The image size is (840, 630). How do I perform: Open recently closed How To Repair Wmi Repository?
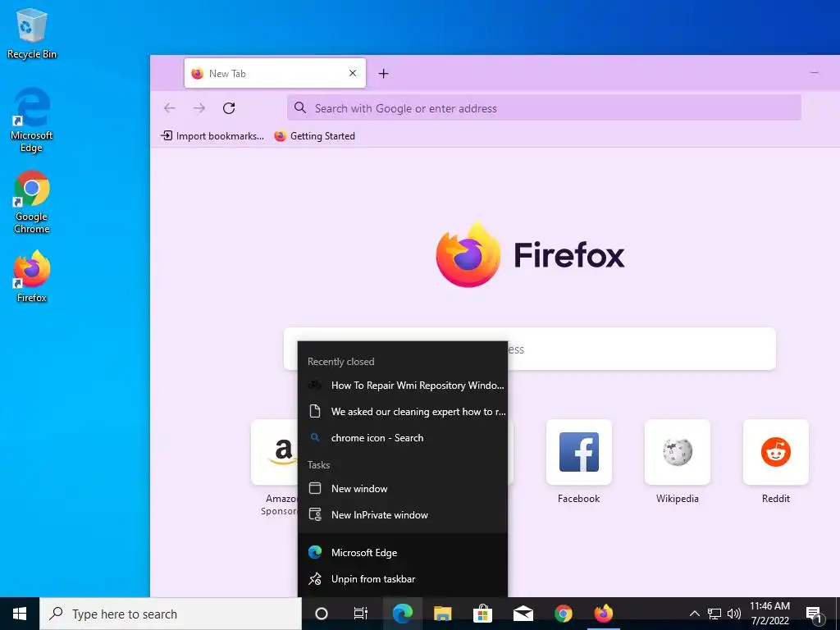402,386
